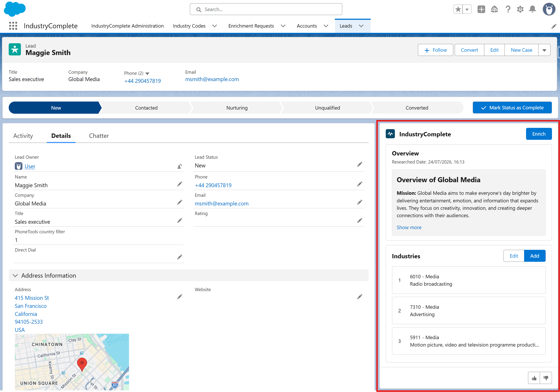Edit the Address field pencil
This screenshot has width=560, height=392.
click(x=180, y=297)
